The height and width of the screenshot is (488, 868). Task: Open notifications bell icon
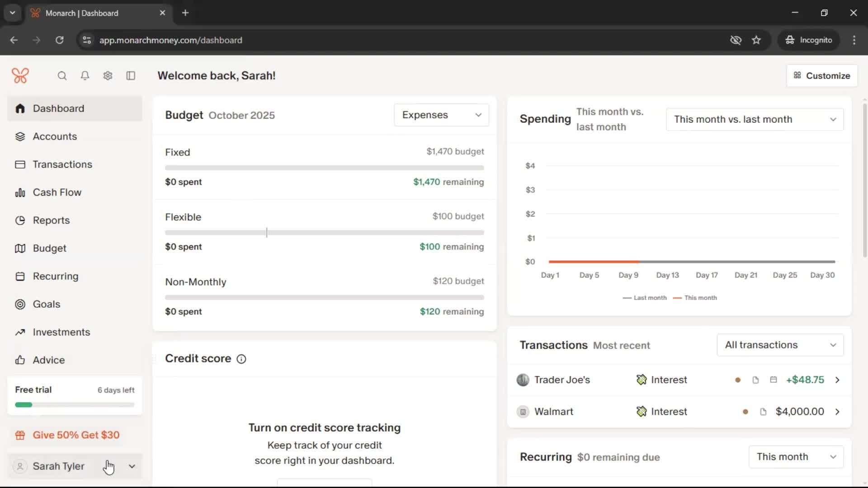85,75
